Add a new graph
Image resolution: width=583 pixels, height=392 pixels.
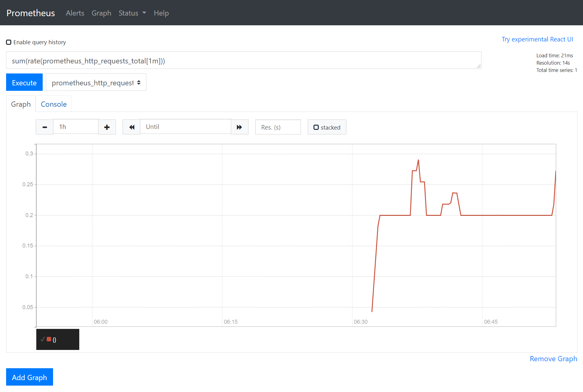click(30, 377)
